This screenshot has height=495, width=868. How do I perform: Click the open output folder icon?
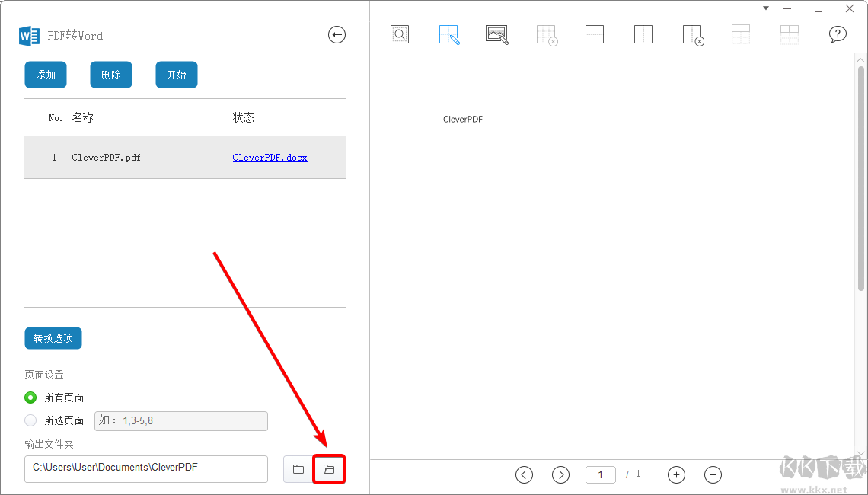[329, 469]
